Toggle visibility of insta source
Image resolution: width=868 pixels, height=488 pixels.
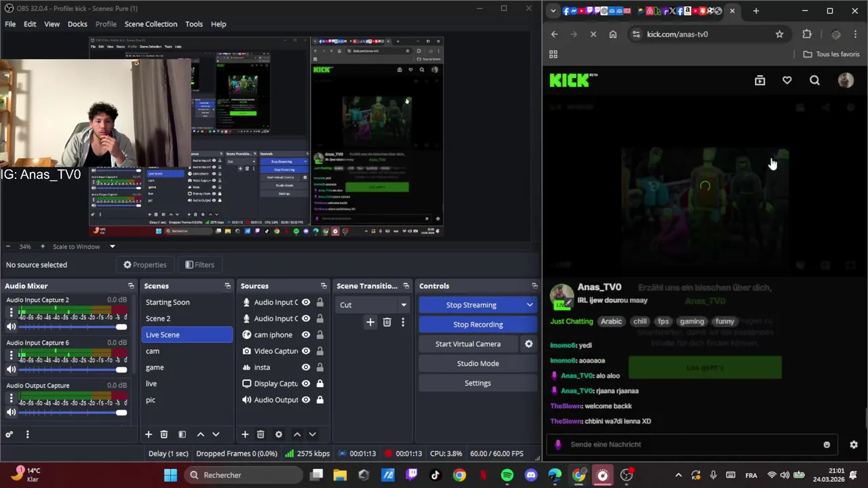(x=306, y=367)
